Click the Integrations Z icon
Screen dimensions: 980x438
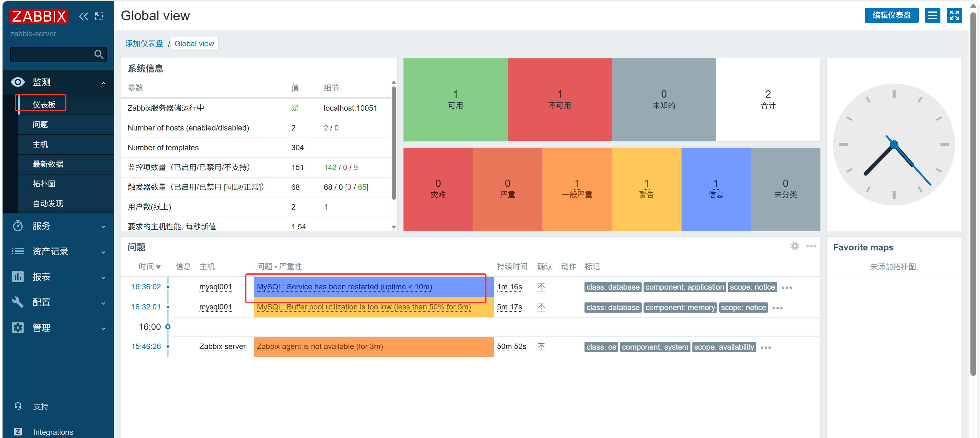click(x=18, y=432)
